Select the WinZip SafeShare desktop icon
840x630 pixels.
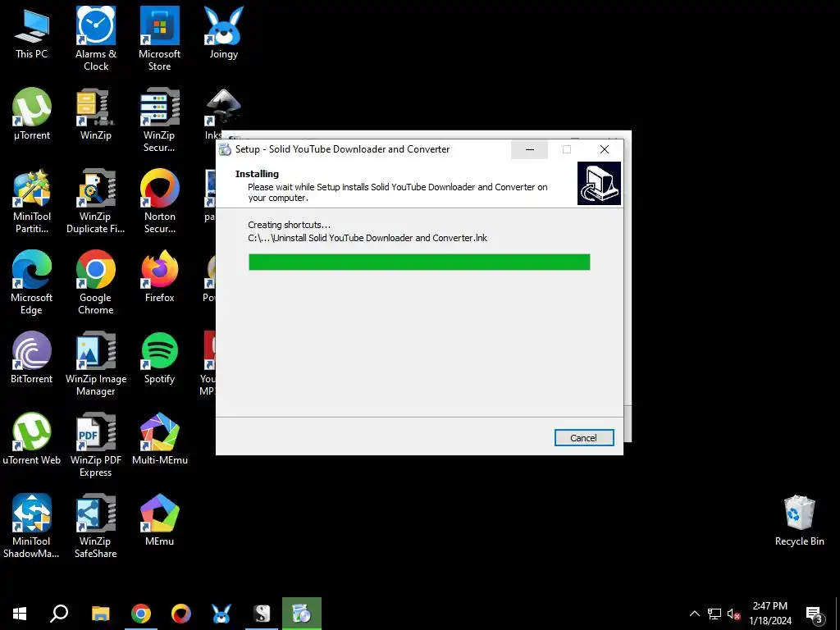(x=96, y=526)
